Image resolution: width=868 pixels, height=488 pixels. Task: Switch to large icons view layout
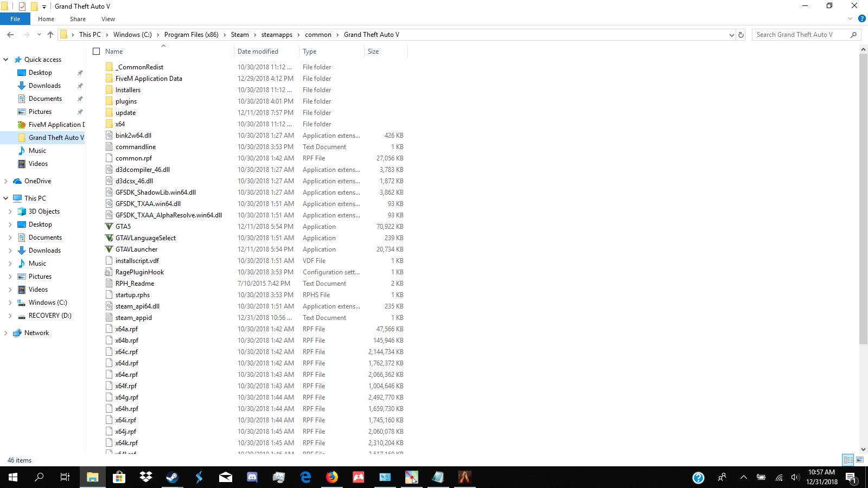860,460
